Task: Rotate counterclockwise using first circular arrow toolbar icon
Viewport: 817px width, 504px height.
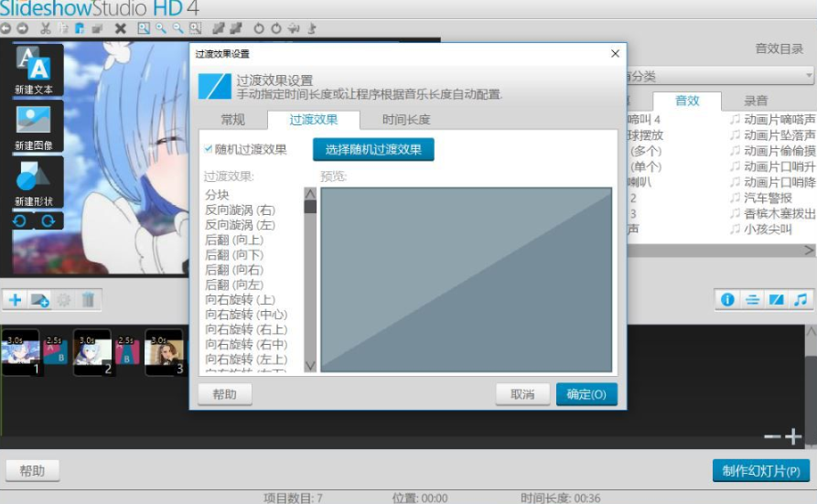Action: pyautogui.click(x=258, y=28)
